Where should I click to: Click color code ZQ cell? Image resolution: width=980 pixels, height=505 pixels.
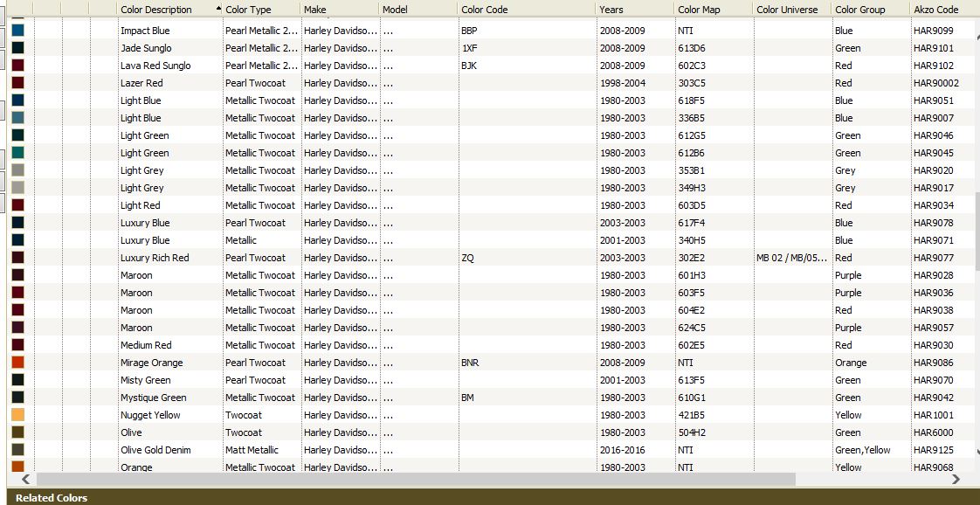(527, 258)
